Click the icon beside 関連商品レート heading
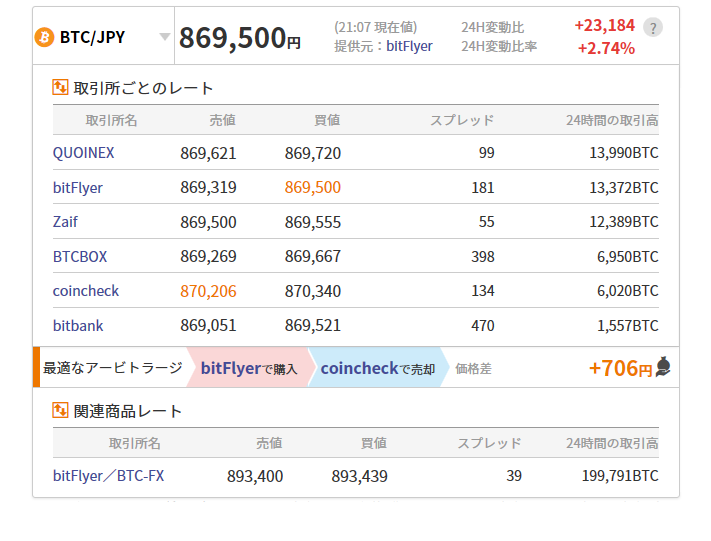The height and width of the screenshot is (541, 711). click(61, 411)
